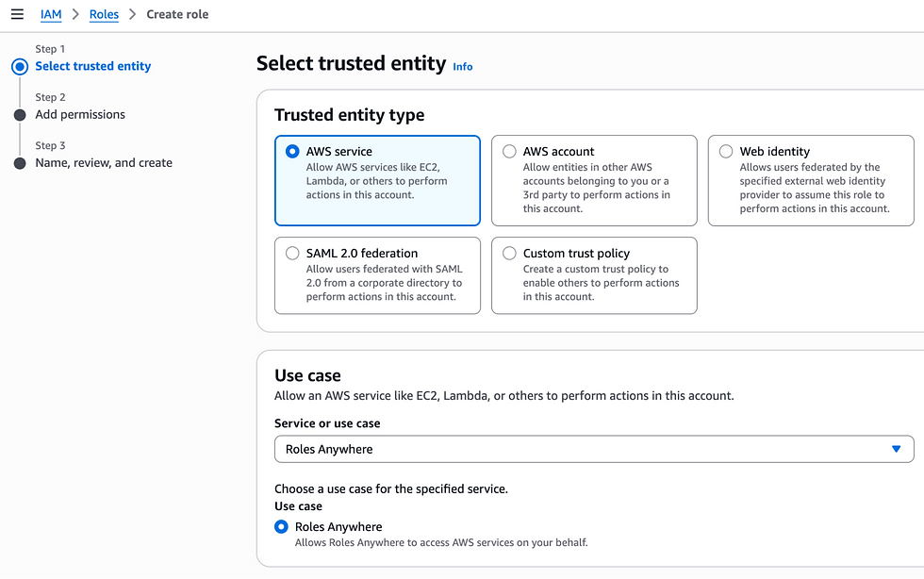The height and width of the screenshot is (579, 924).
Task: Click the blue dropdown arrow for Roles Anywhere
Action: 897,449
